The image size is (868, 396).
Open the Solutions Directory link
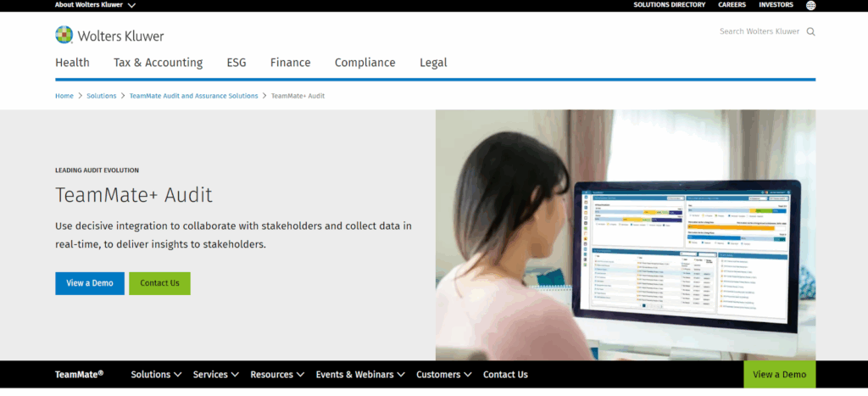[669, 5]
